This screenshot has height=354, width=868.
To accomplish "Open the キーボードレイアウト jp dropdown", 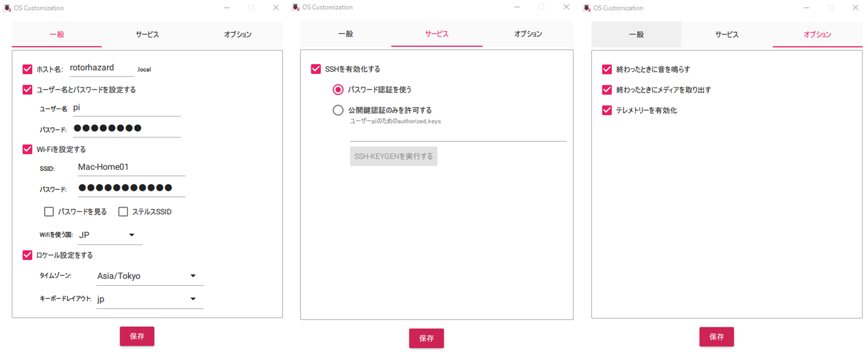I will tap(150, 299).
